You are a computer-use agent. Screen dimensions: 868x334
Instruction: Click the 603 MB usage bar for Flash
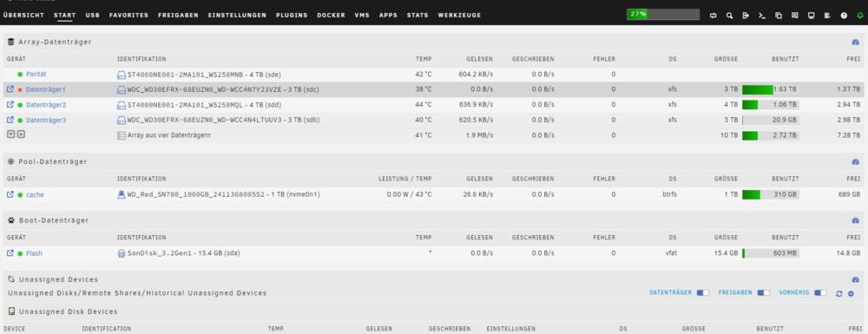coord(771,253)
